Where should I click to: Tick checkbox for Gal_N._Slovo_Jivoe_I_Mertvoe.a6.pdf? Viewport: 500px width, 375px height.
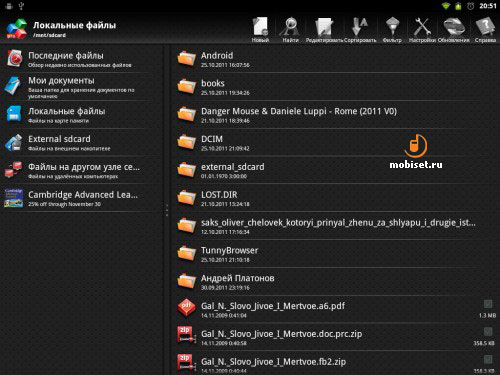coord(488,304)
